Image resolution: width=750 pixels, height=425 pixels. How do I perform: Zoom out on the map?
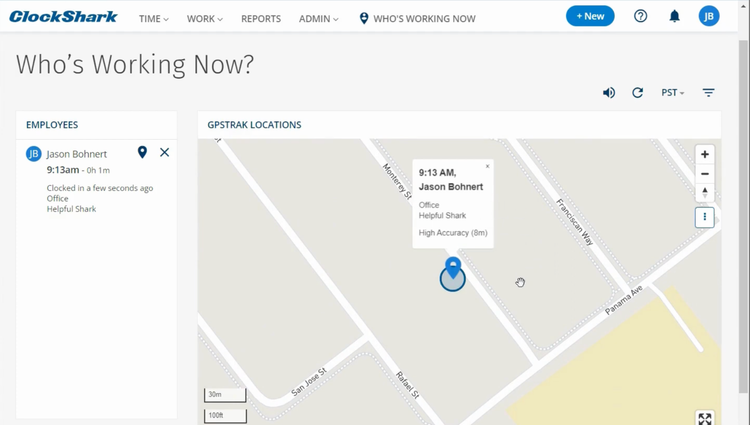(705, 174)
